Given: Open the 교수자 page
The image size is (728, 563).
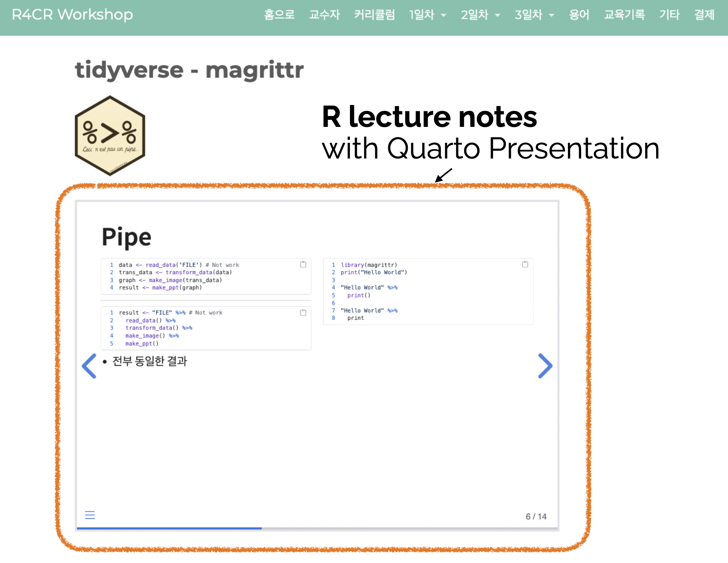Looking at the screenshot, I should 324,15.
